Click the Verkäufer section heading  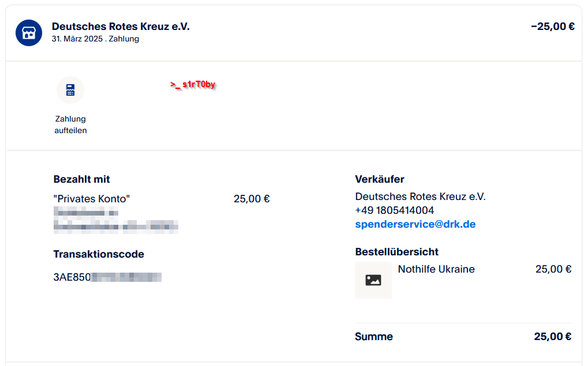coord(380,179)
